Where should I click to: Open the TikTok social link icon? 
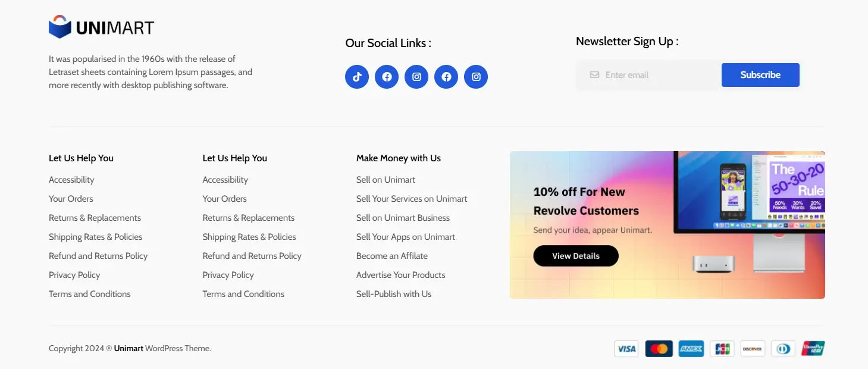pyautogui.click(x=357, y=76)
